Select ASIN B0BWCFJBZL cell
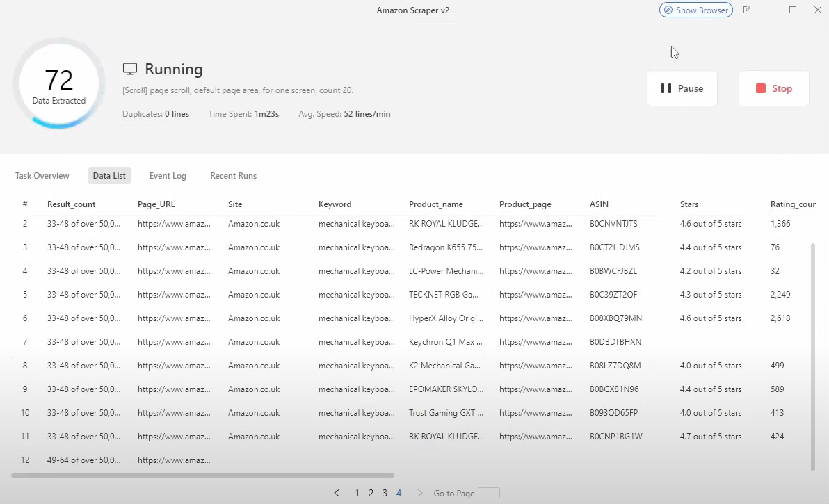 point(613,271)
